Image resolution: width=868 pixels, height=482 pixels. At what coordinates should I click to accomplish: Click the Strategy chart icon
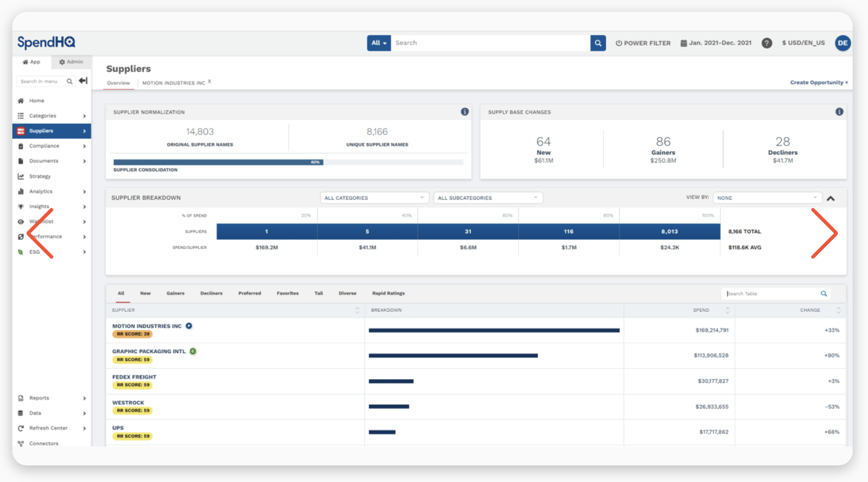coord(21,177)
